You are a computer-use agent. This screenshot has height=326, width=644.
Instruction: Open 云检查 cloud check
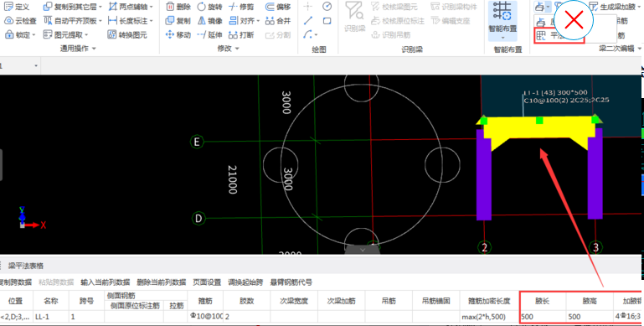[21, 21]
